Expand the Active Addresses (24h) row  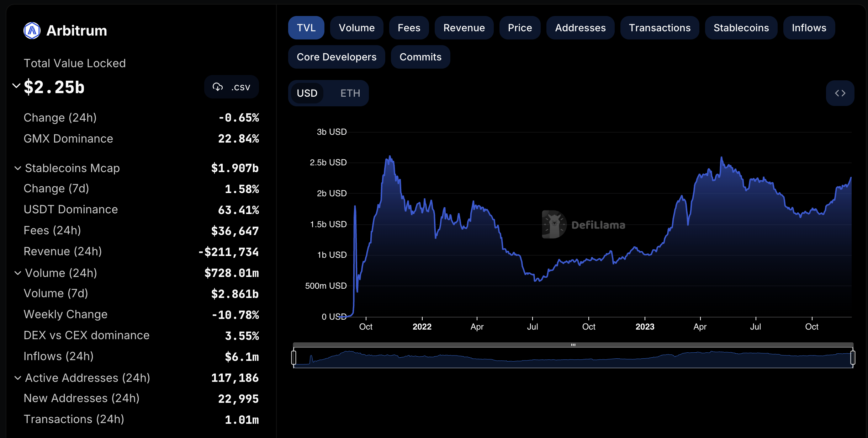18,378
